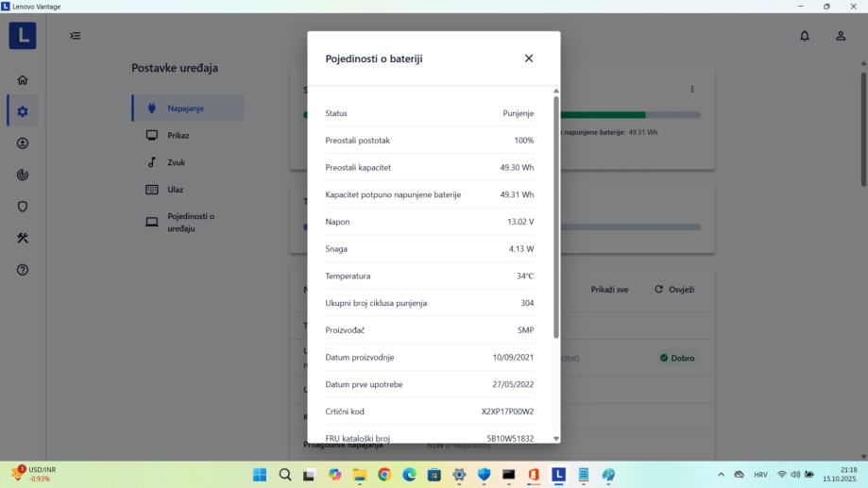Open the user account profile icon

[x=840, y=36]
